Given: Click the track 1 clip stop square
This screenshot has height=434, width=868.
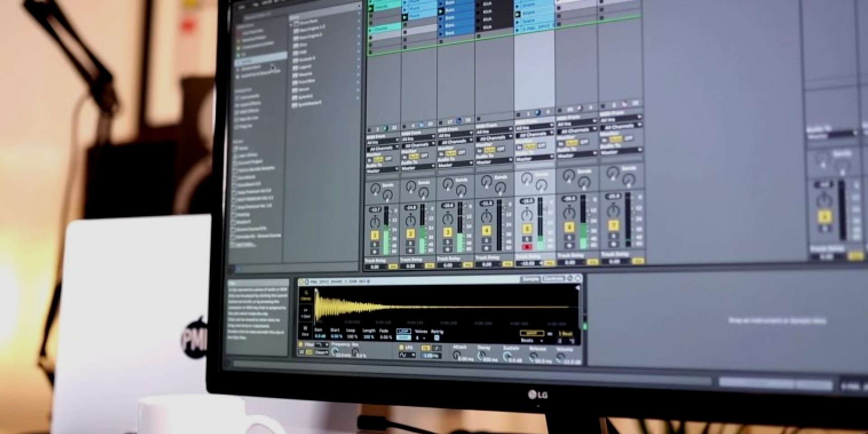Looking at the screenshot, I should click(x=369, y=130).
